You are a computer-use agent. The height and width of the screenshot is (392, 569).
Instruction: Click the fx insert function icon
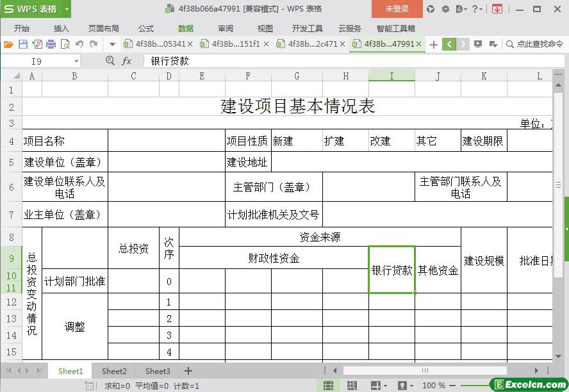[x=126, y=61]
